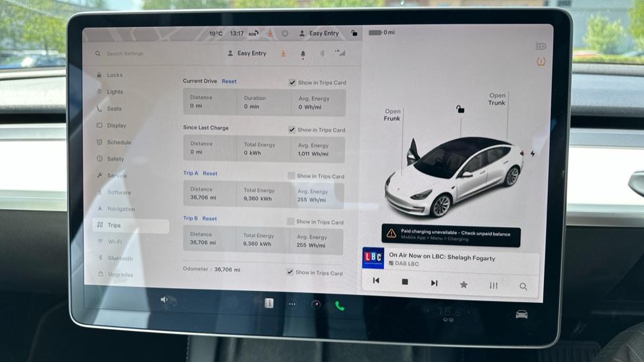Open the Schedule settings
Screen dimensions: 644x362
(x=114, y=142)
